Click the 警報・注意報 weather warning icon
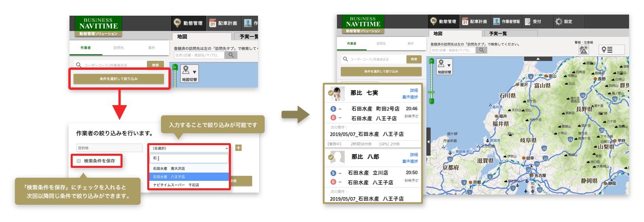644x222 pixels. [x=584, y=50]
